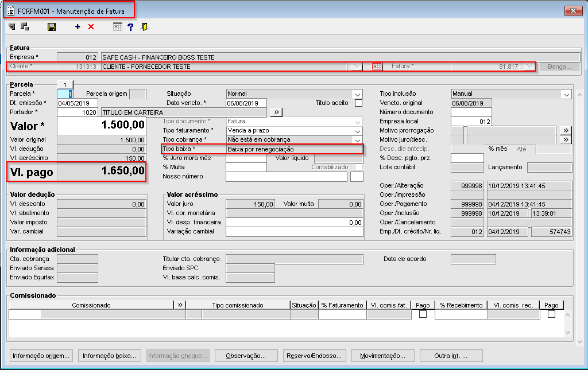The height and width of the screenshot is (370, 588).
Task: Click the Informação cheque... button
Action: click(178, 356)
